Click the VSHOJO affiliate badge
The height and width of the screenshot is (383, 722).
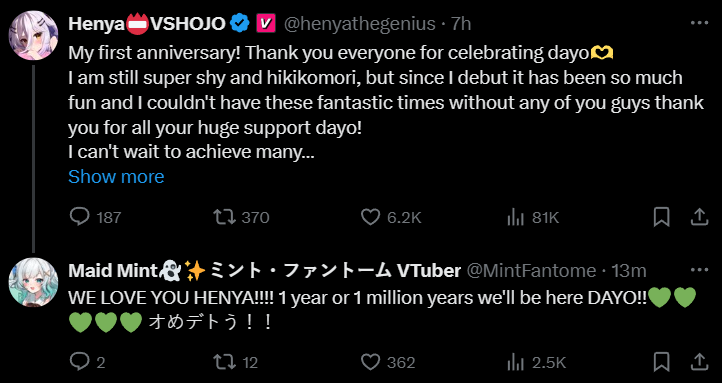(266, 23)
